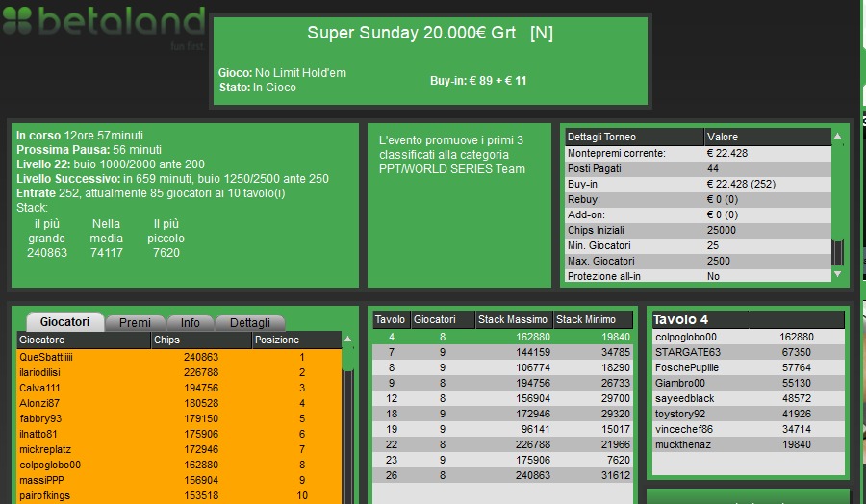The image size is (866, 504).
Task: Select table 12 row
Action: click(x=502, y=398)
